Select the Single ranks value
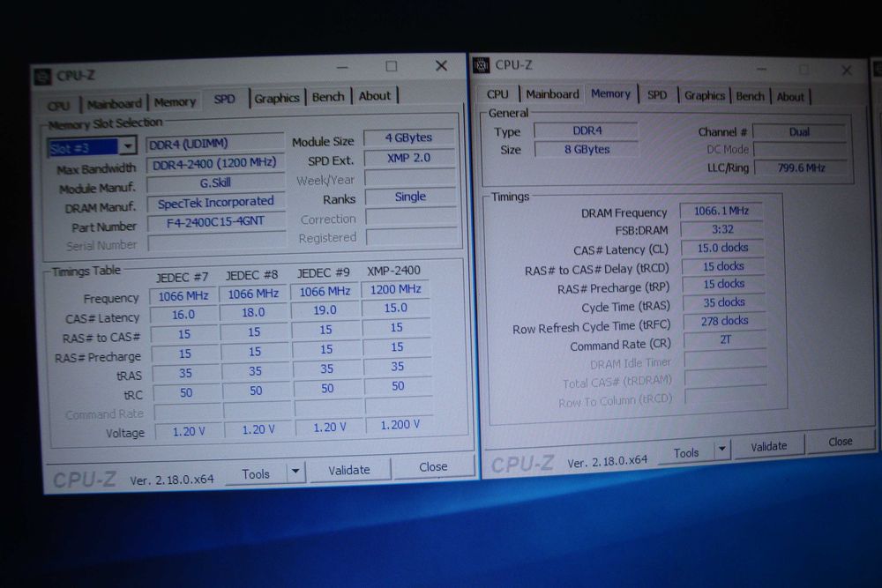The image size is (882, 588). (x=410, y=197)
